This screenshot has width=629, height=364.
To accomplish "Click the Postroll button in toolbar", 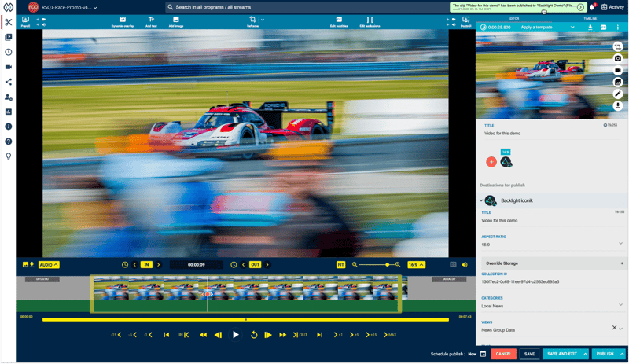I will coord(465,22).
